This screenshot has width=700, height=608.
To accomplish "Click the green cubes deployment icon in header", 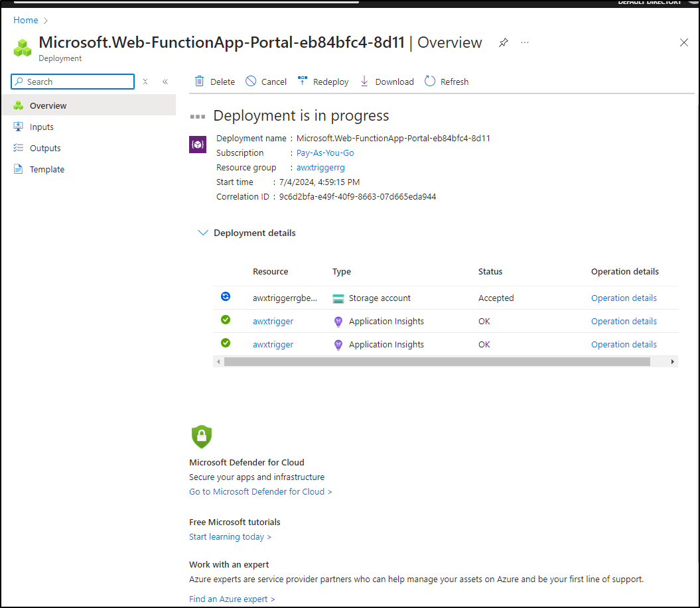I will [23, 48].
